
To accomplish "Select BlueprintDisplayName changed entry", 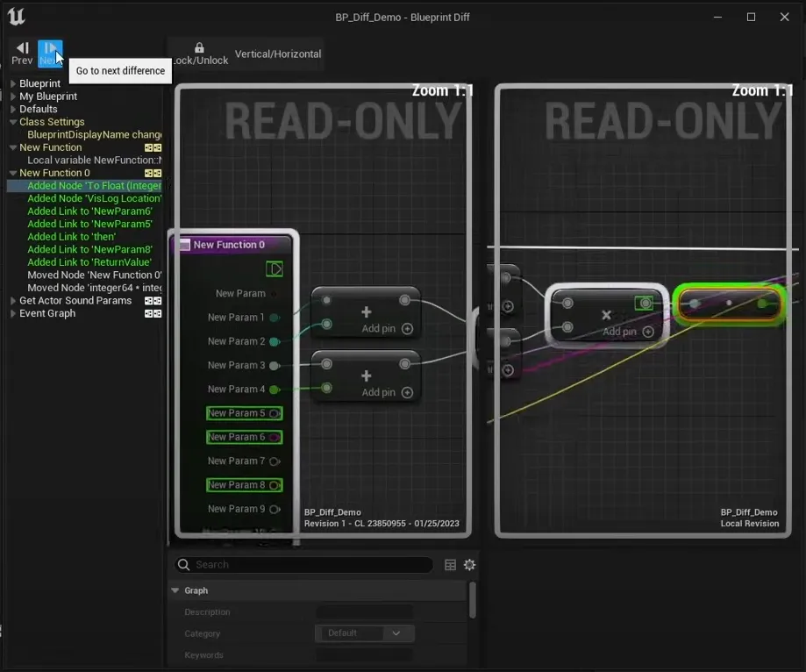I will tap(95, 135).
